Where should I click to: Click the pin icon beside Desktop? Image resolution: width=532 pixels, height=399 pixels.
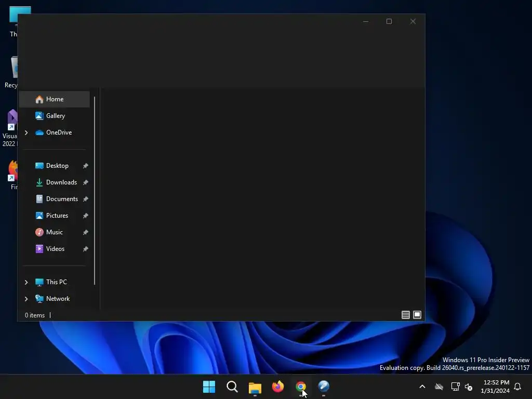86,166
